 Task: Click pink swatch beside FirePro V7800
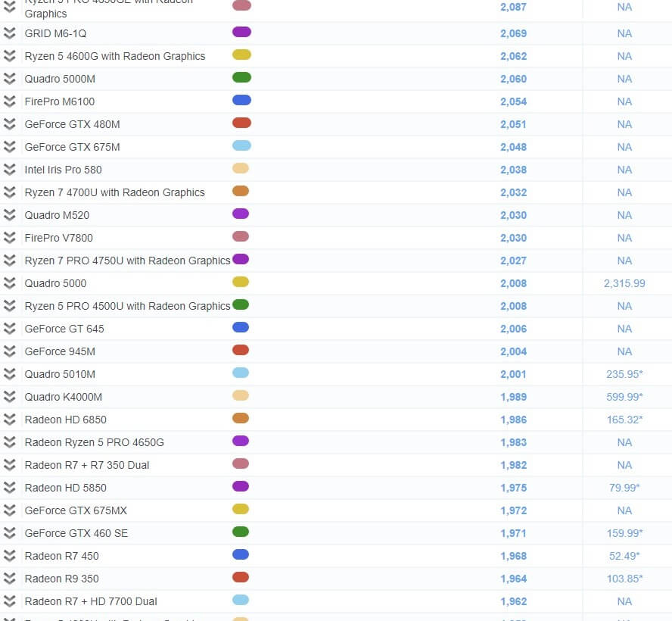pyautogui.click(x=241, y=237)
